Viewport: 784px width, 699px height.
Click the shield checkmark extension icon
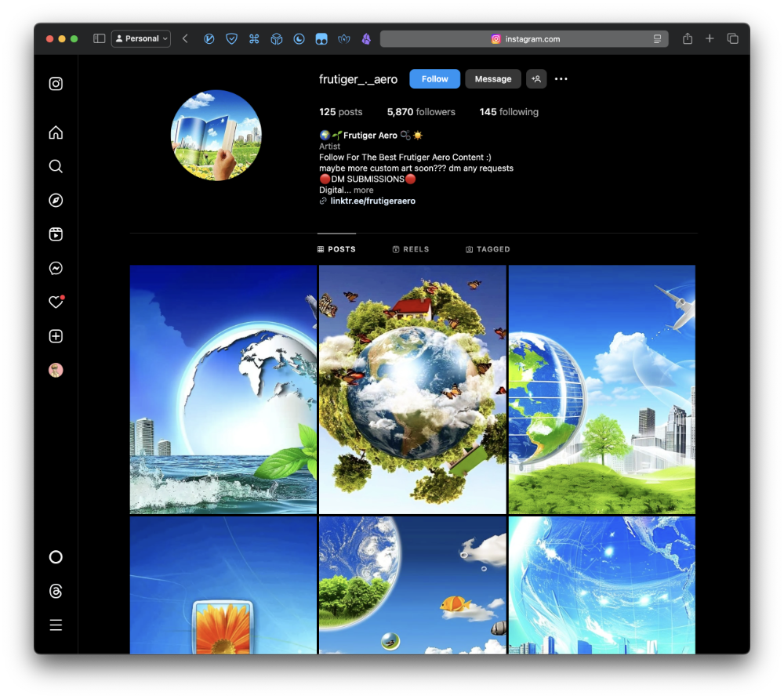click(231, 38)
